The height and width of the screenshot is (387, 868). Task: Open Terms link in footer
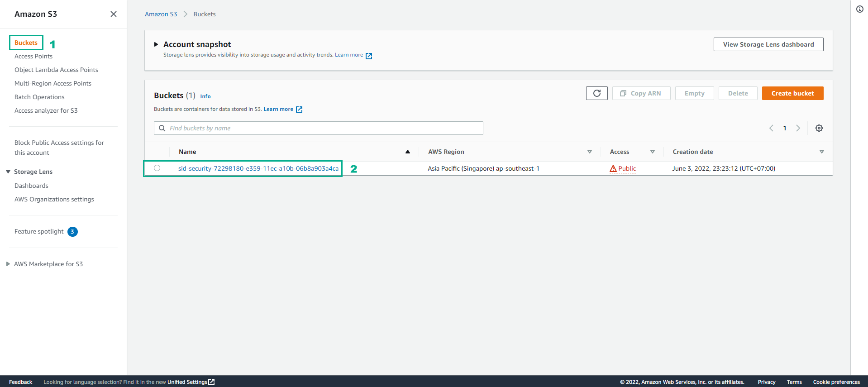[x=794, y=382]
